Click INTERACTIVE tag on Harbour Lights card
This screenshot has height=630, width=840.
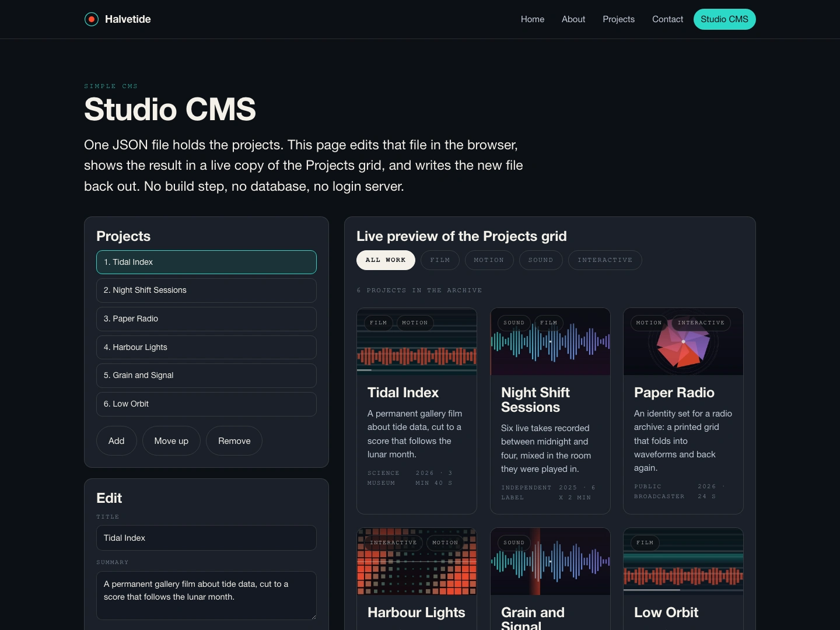click(x=394, y=542)
